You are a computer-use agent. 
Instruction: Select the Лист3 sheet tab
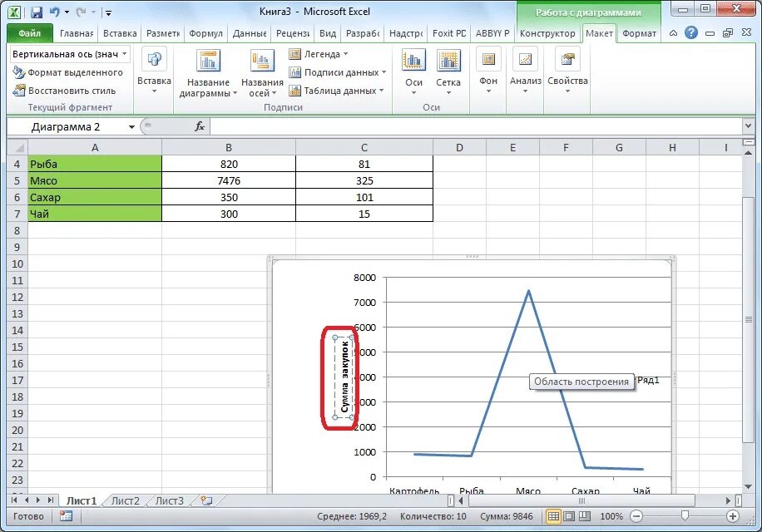(x=169, y=501)
